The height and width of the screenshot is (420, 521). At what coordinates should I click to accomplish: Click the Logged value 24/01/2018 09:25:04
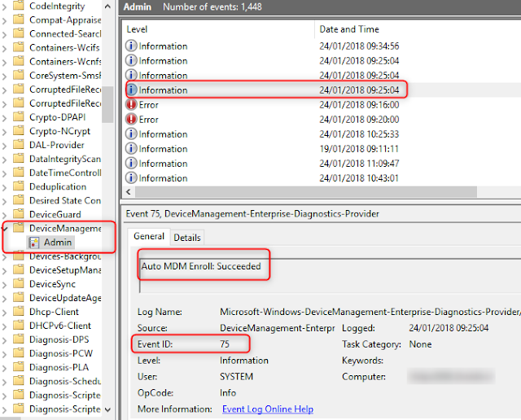[449, 328]
